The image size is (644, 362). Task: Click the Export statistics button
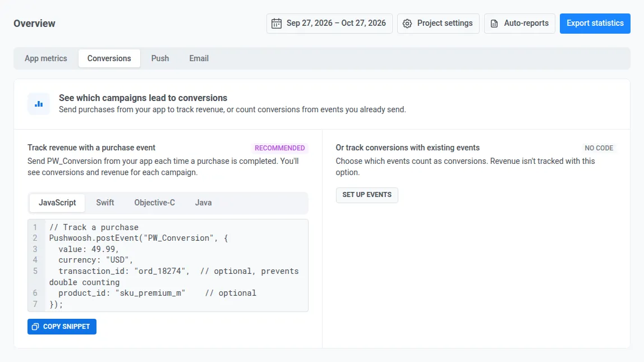(595, 24)
